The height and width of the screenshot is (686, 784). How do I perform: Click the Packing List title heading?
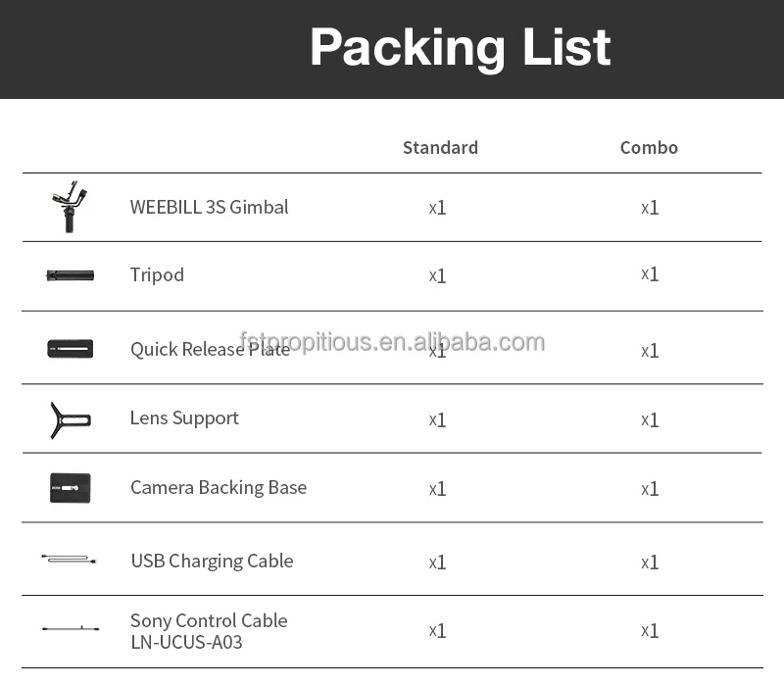pos(460,47)
